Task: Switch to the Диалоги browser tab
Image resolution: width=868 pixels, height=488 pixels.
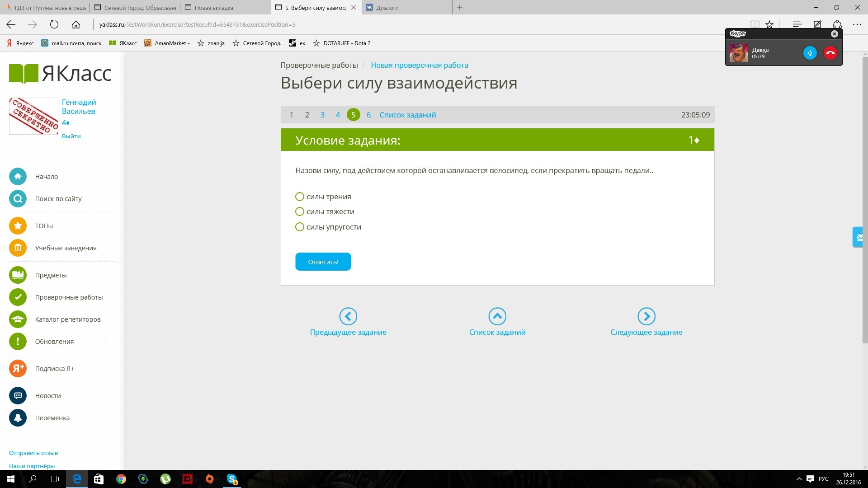Action: click(387, 8)
